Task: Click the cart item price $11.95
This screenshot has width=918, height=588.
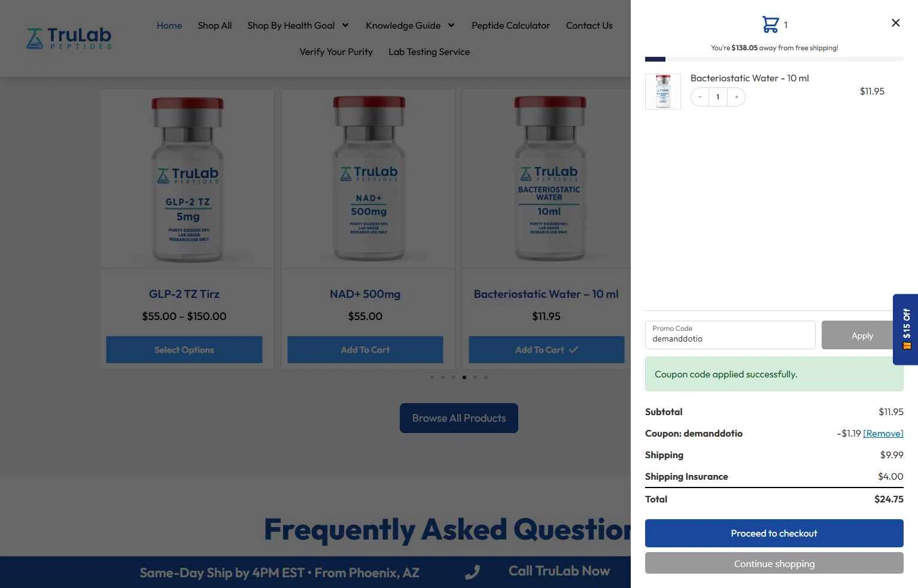Action: (872, 92)
